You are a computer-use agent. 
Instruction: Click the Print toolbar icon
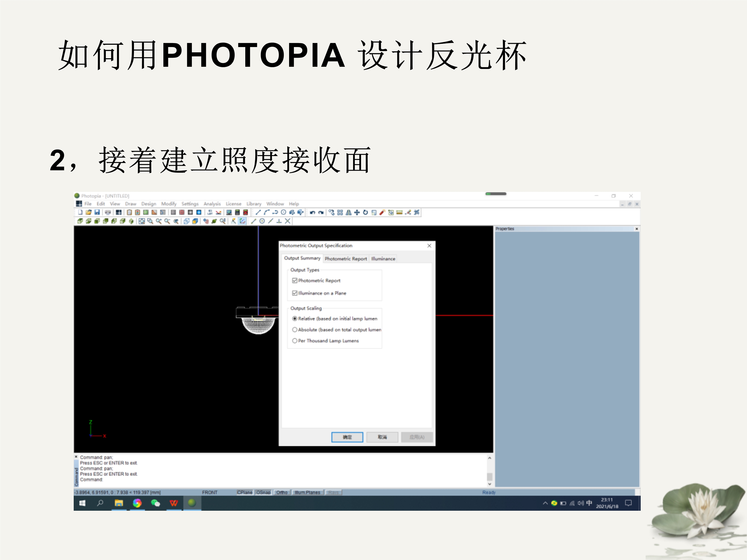108,212
